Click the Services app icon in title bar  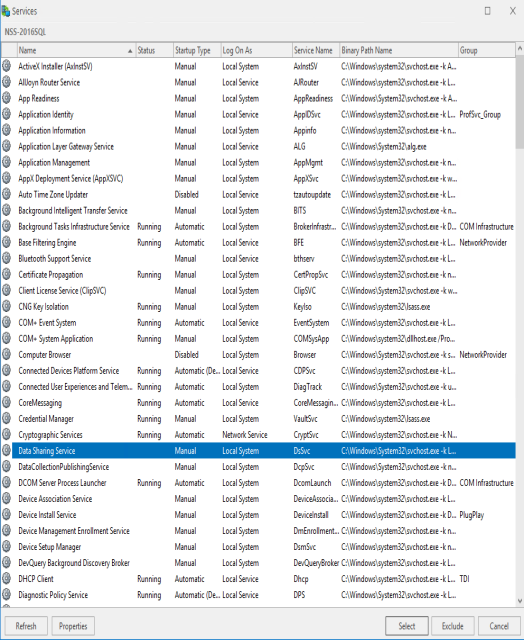pos(5,11)
